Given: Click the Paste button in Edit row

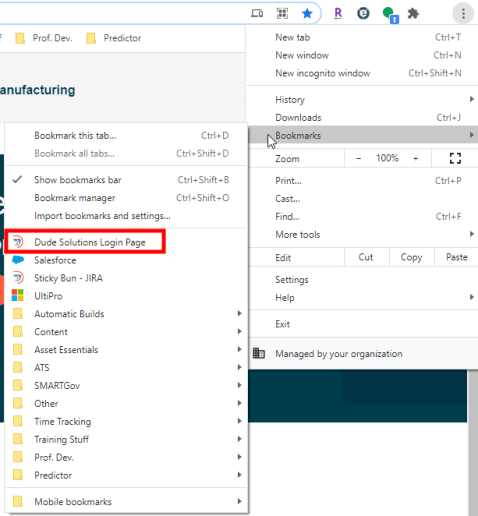Looking at the screenshot, I should 456,257.
